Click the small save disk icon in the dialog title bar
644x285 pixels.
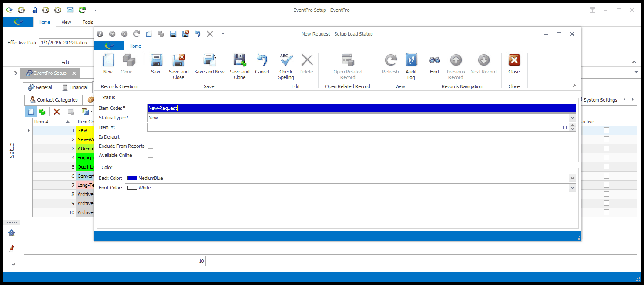pyautogui.click(x=173, y=34)
